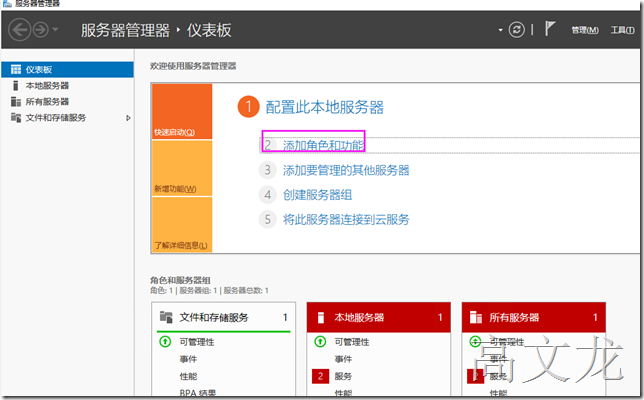Click 事件 in the 文件和存储服务 tile
The height and width of the screenshot is (400, 644).
188,359
